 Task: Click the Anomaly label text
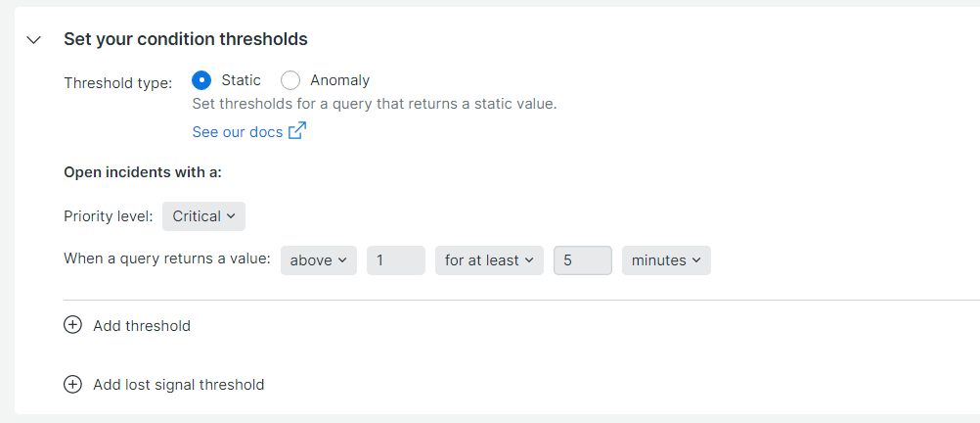340,80
